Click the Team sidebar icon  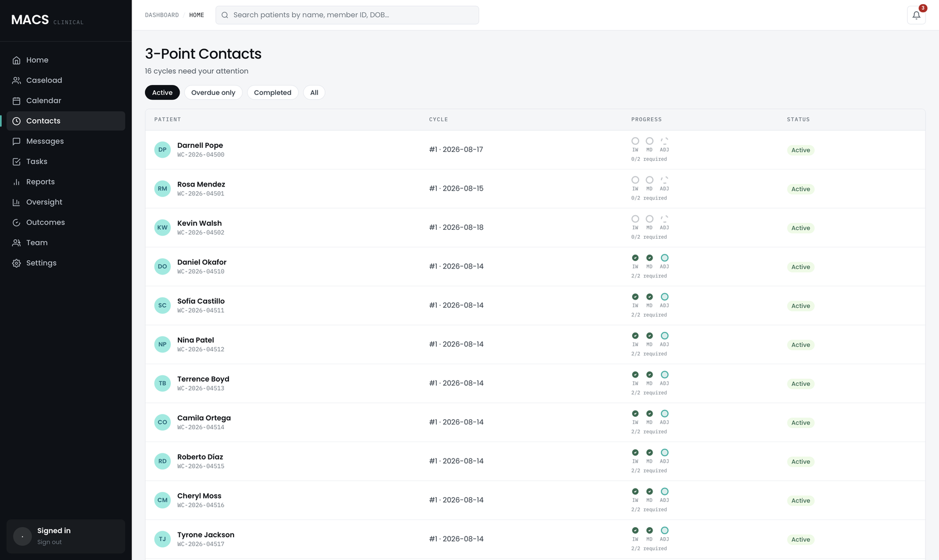click(x=16, y=243)
